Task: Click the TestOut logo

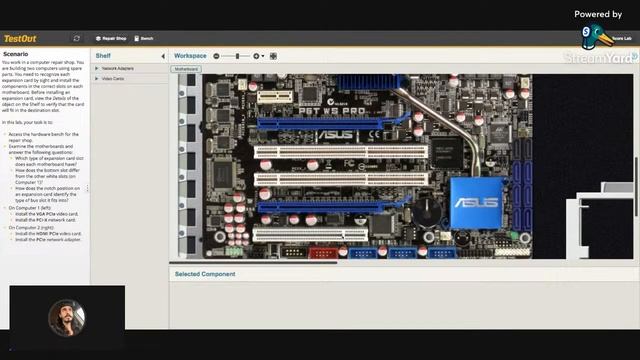Action: pyautogui.click(x=20, y=39)
